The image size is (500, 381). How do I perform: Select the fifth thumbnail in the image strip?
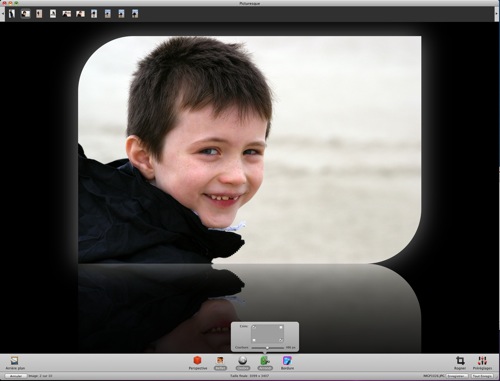(67, 14)
